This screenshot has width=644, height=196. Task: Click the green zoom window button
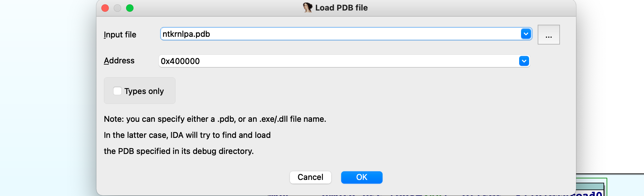(130, 8)
